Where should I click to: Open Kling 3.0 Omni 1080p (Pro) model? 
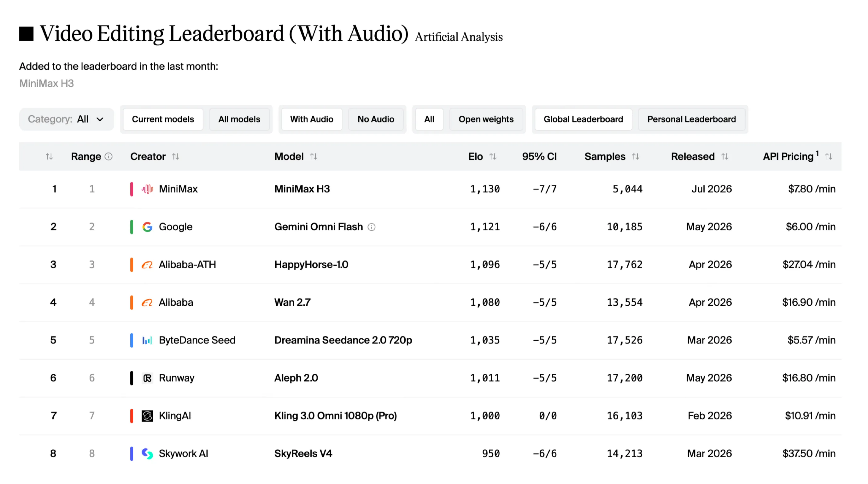point(336,416)
